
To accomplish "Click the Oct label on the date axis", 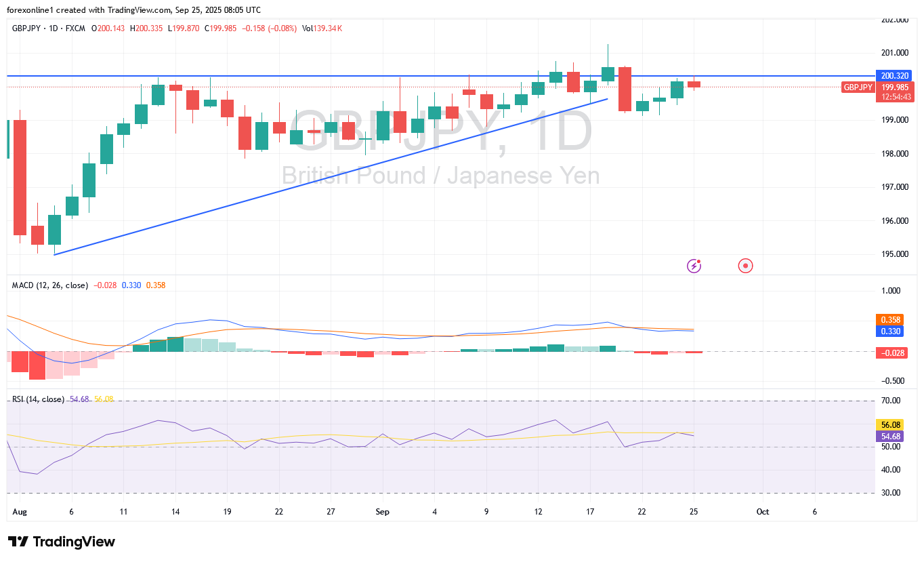I will click(x=762, y=512).
